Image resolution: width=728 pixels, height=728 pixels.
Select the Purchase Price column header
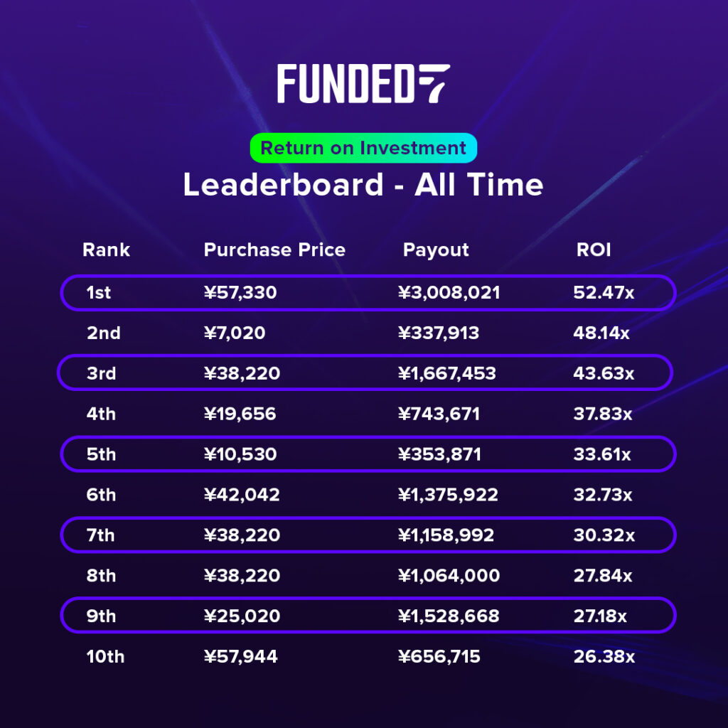[x=274, y=250]
